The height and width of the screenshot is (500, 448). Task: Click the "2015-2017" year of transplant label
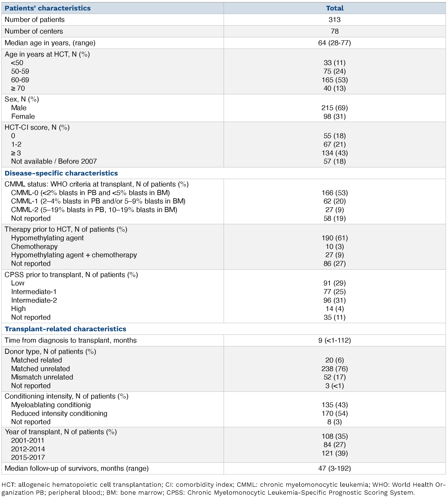coord(28,457)
